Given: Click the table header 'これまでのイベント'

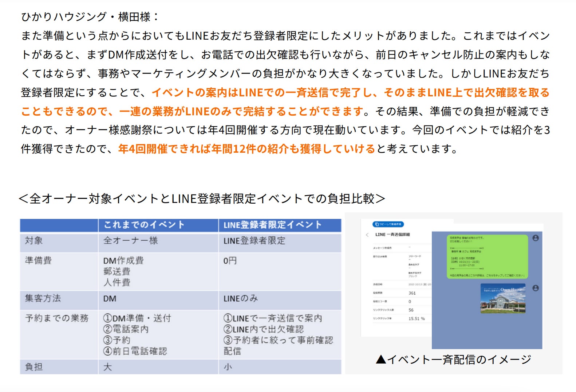Looking at the screenshot, I should click(144, 225).
